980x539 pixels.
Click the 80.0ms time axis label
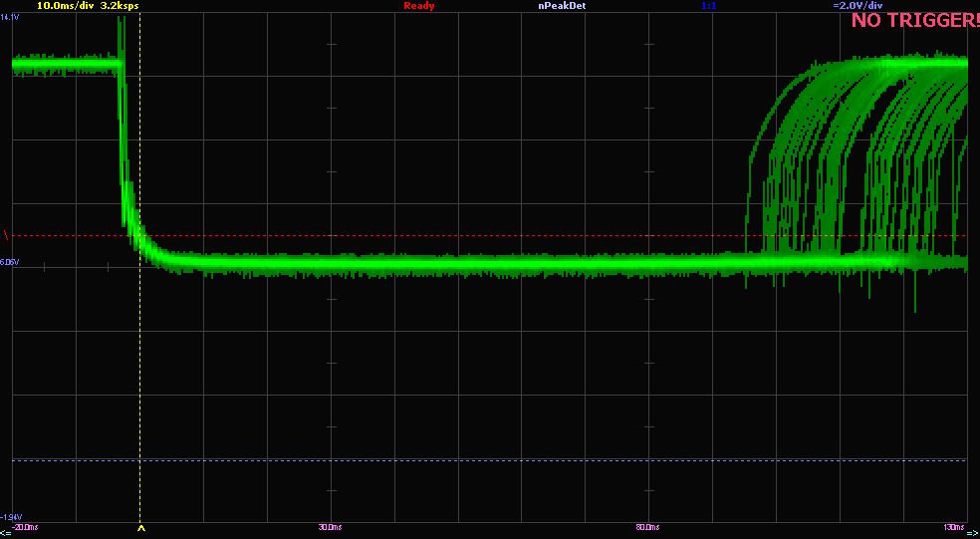pyautogui.click(x=645, y=526)
